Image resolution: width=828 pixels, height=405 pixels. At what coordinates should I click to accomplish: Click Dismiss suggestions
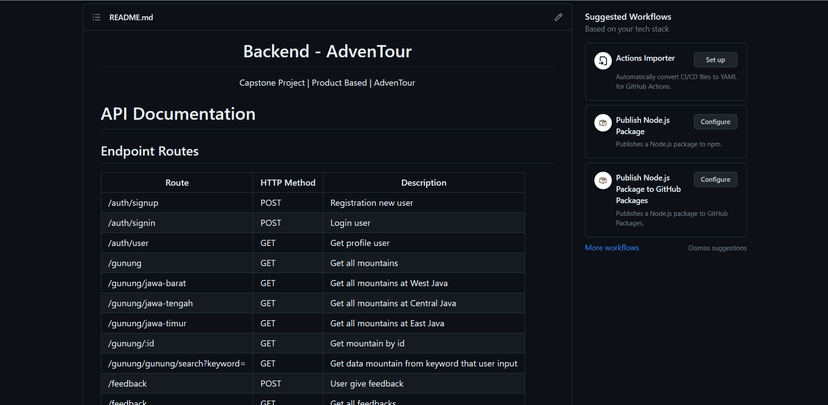point(717,248)
